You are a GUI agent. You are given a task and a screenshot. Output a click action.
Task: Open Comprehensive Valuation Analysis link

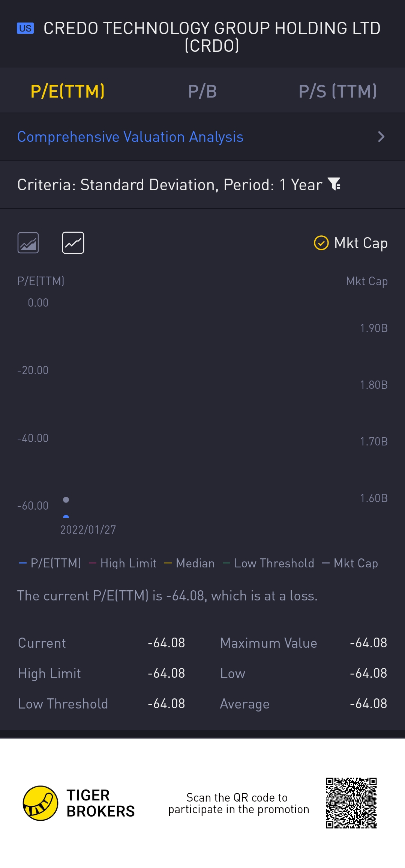[130, 137]
